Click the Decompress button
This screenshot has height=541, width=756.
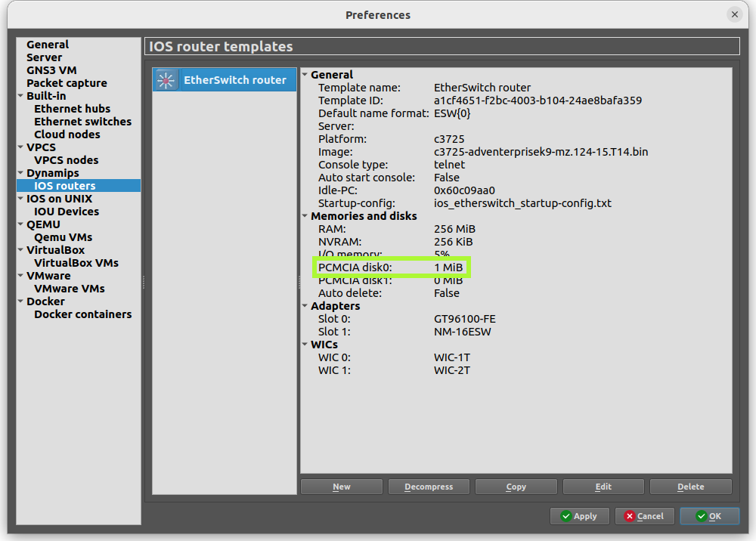click(429, 487)
